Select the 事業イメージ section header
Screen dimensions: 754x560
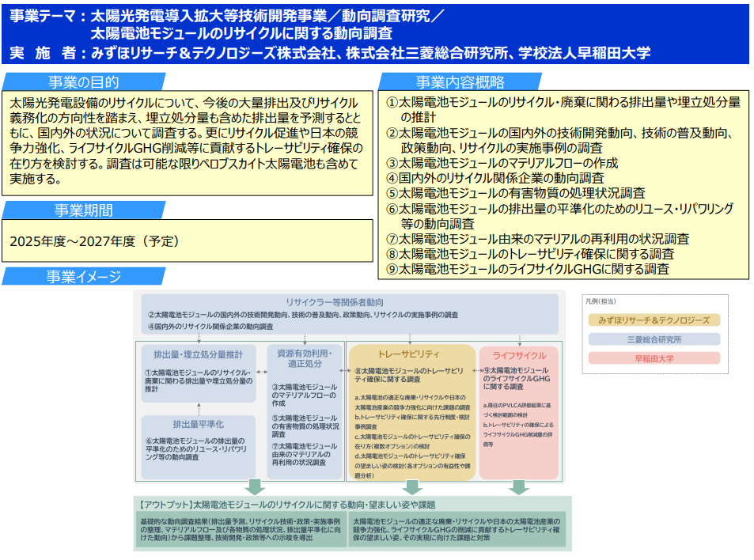tap(84, 276)
